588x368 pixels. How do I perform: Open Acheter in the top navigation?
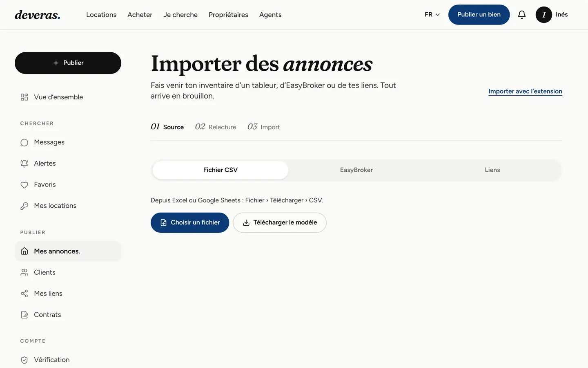140,15
